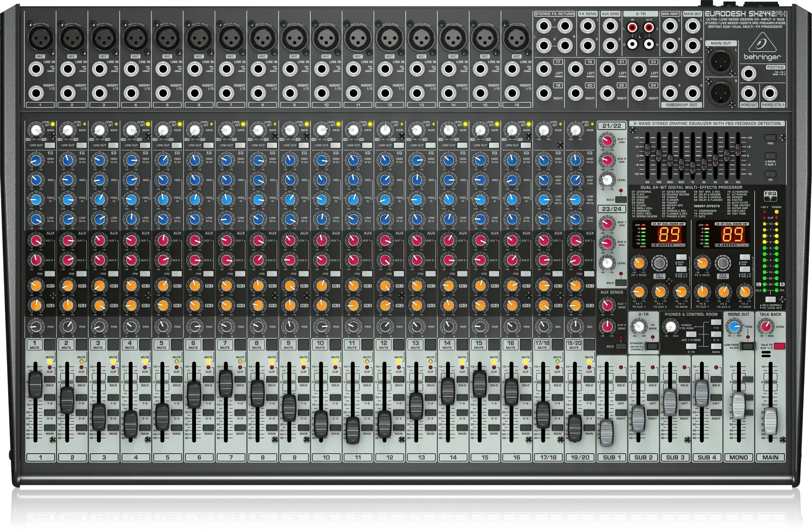Viewport: 812px width, 532px height.
Task: Engage the STANDBY mutes-all-channels switch
Action: [x=652, y=347]
